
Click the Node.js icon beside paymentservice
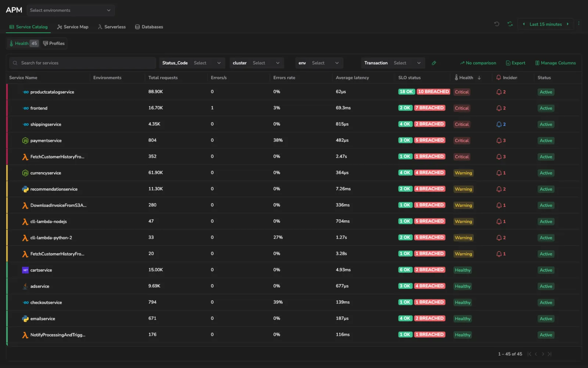click(25, 141)
